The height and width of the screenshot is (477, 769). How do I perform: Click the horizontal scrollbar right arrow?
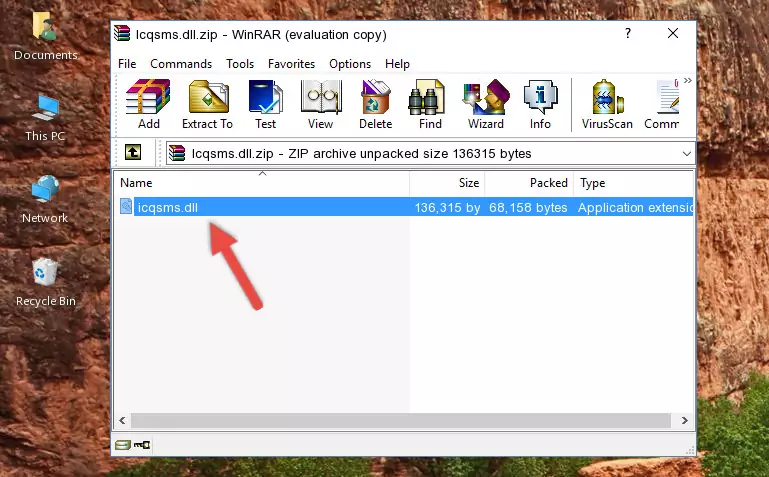(x=684, y=420)
